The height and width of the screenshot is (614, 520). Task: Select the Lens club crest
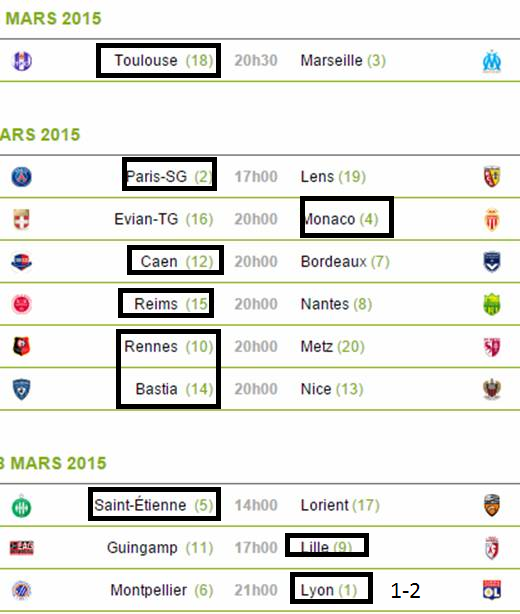[x=492, y=177]
